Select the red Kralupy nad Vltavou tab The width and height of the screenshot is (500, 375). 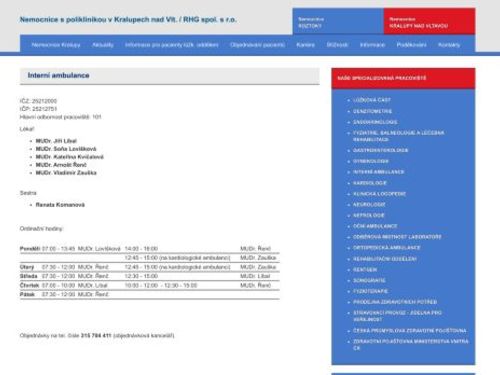pos(429,22)
